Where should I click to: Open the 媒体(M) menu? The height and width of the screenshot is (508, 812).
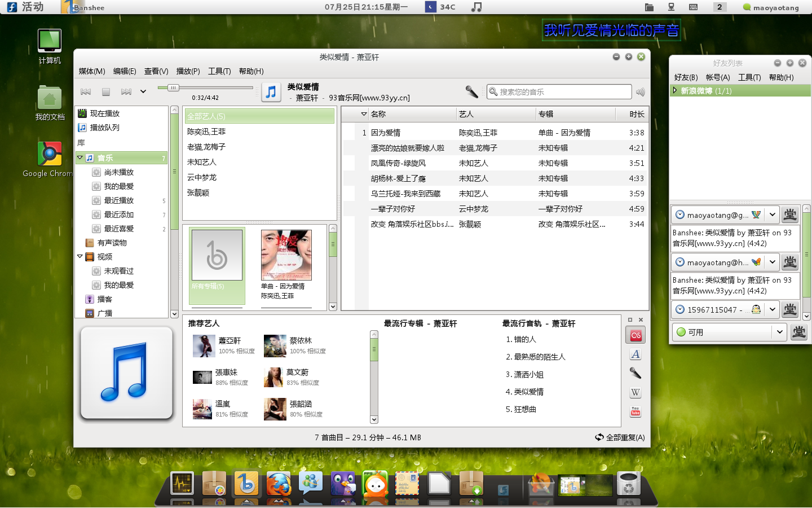click(x=92, y=71)
